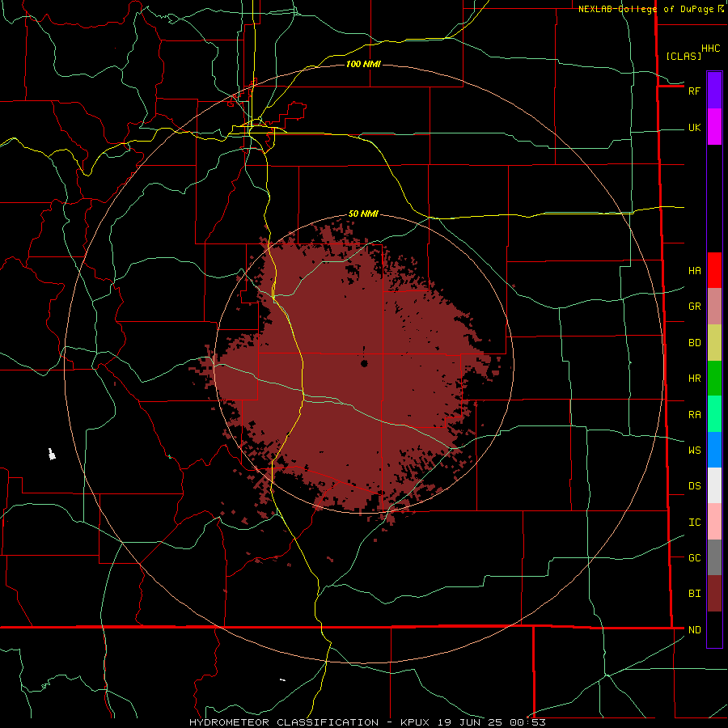Click the BI legend label

click(x=694, y=594)
